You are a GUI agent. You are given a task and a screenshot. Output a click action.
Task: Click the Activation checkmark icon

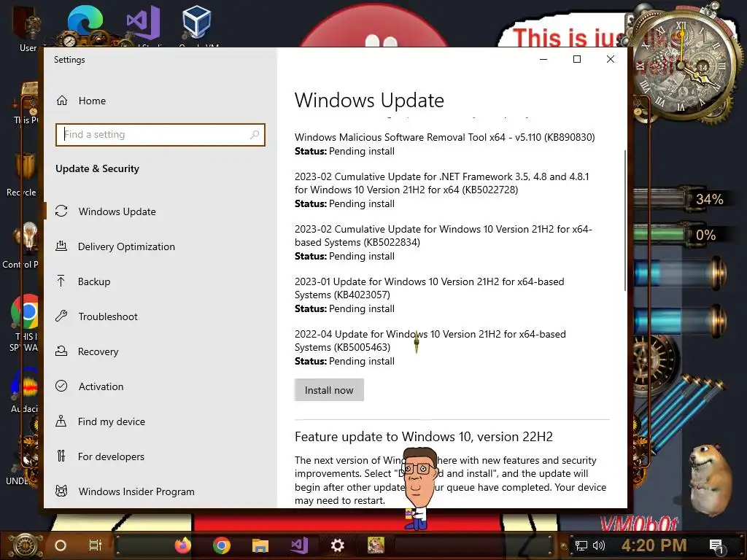(61, 386)
